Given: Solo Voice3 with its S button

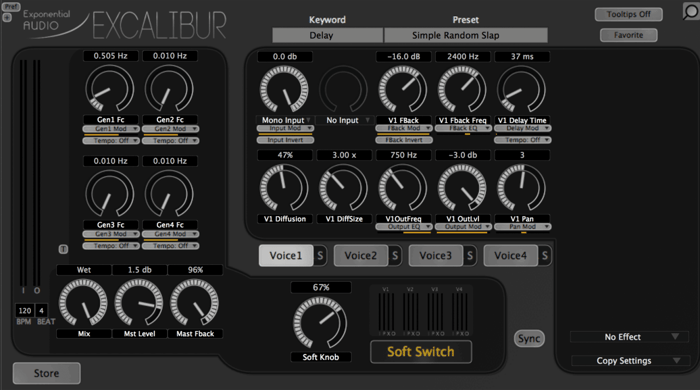Looking at the screenshot, I should click(x=470, y=256).
